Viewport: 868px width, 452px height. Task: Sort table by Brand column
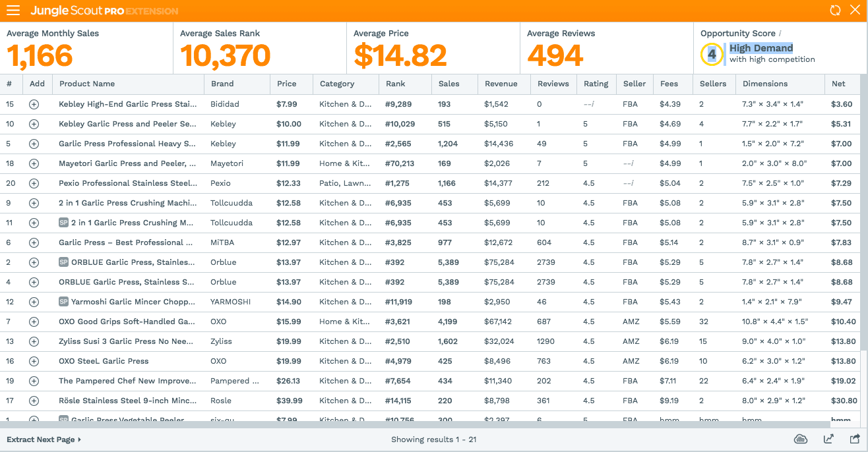[222, 84]
